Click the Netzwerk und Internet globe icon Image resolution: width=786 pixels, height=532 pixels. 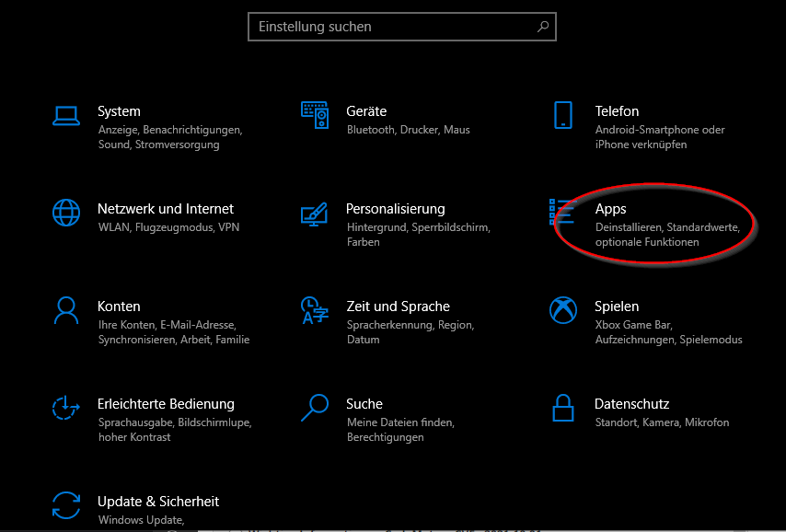click(x=66, y=213)
